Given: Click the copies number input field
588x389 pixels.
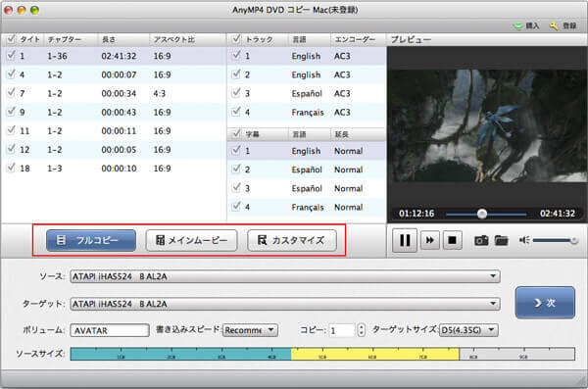Looking at the screenshot, I should coord(341,330).
